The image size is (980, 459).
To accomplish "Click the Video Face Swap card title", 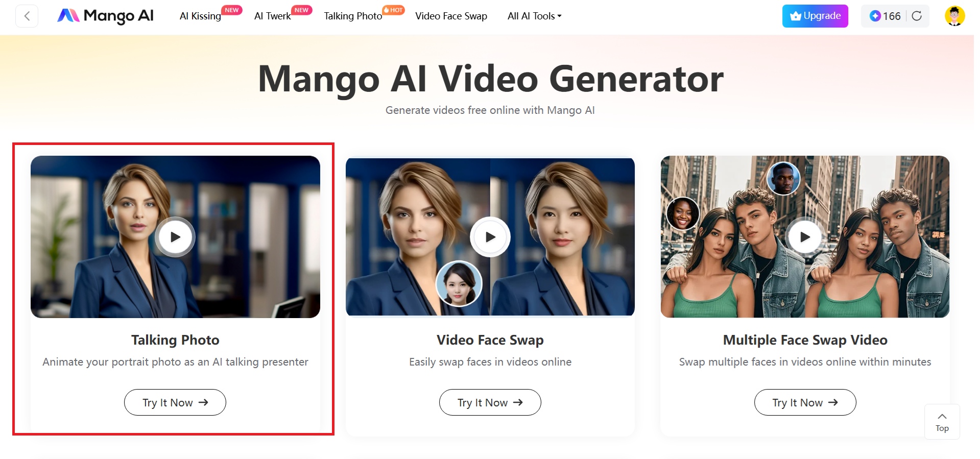I will tap(490, 340).
